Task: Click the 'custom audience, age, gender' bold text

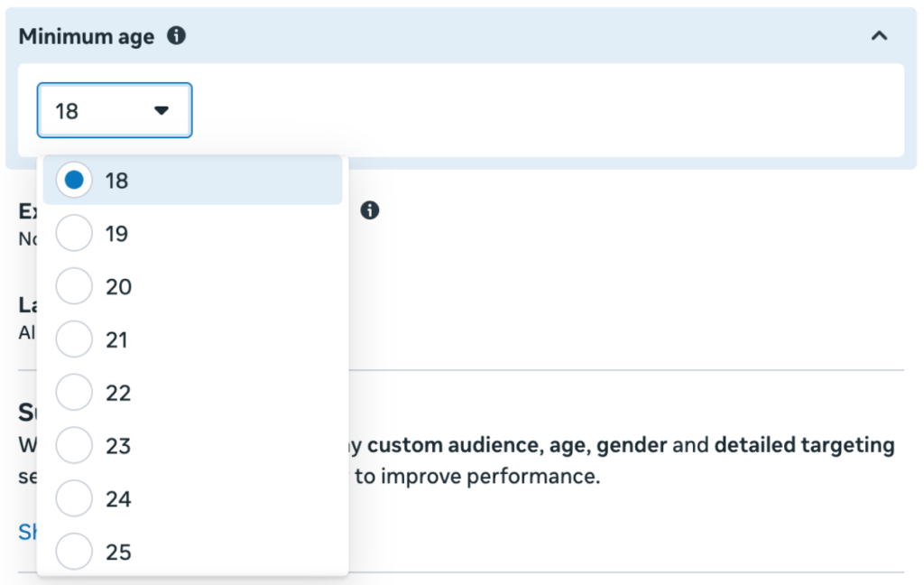Action: [517, 445]
